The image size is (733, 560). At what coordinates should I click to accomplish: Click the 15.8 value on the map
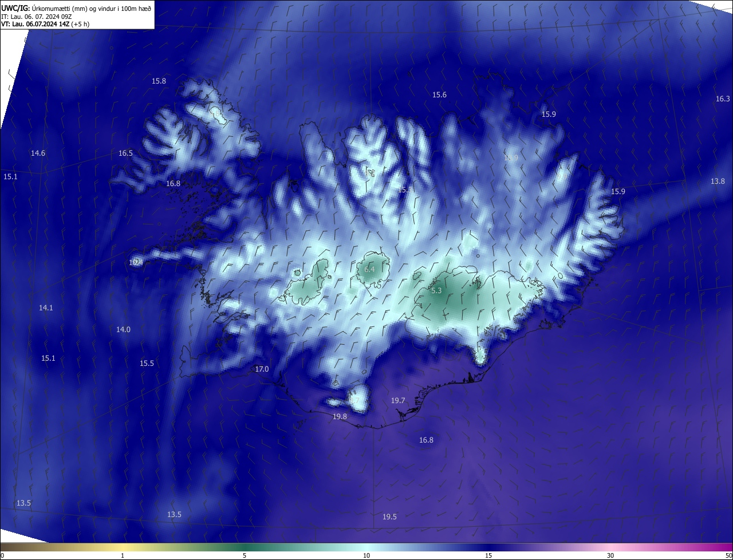159,81
